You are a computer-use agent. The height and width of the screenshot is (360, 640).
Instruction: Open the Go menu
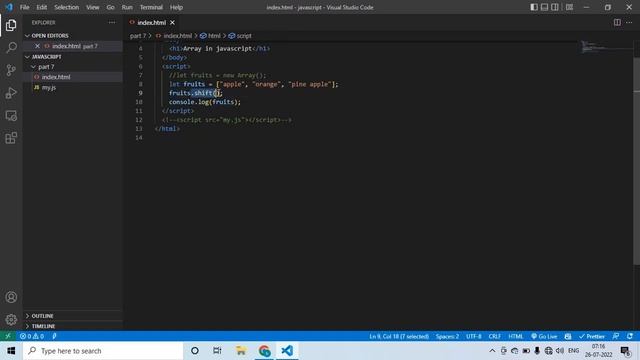[x=111, y=7]
